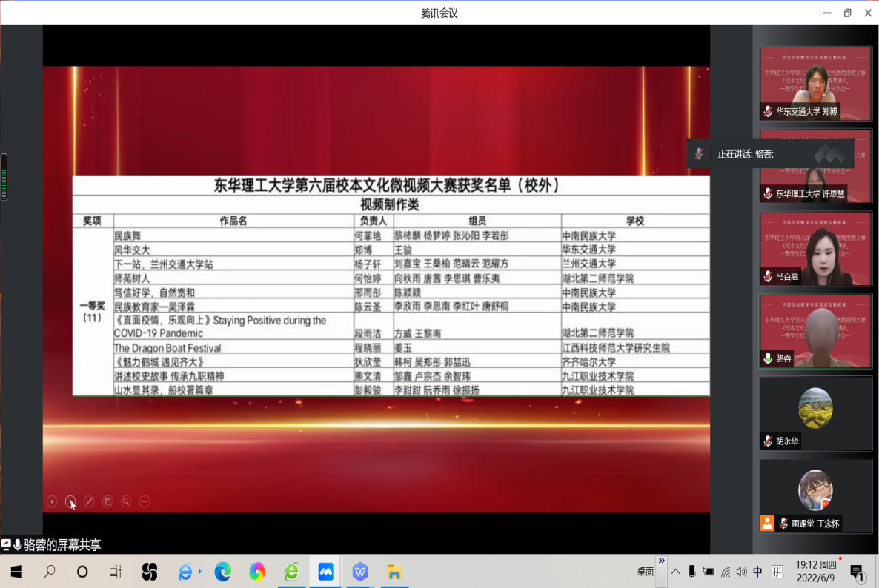Select the pen annotation tool in slideshow
This screenshot has height=588, width=879.
(x=89, y=501)
